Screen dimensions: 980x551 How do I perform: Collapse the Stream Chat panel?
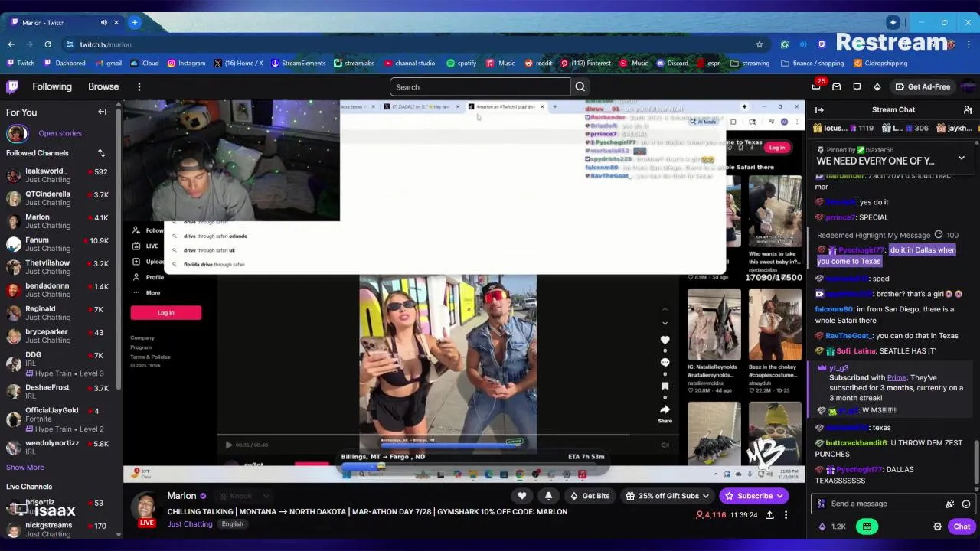819,109
